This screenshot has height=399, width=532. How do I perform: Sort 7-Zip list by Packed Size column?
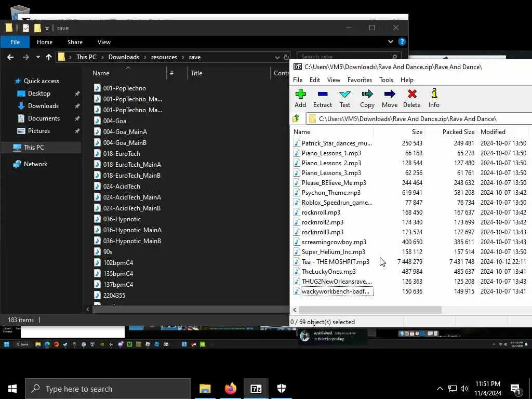(450, 132)
